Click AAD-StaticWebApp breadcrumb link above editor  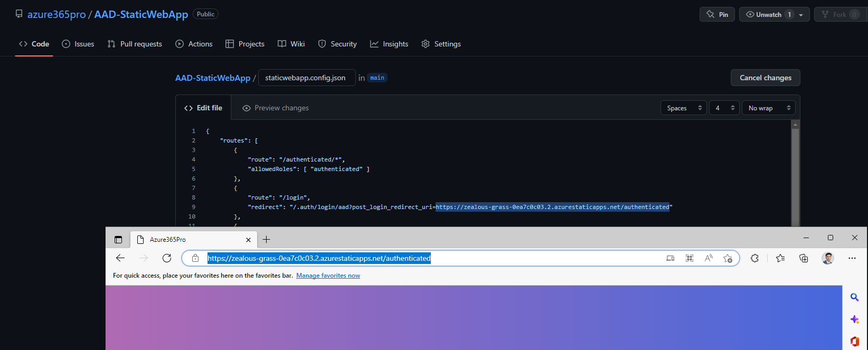pos(213,78)
